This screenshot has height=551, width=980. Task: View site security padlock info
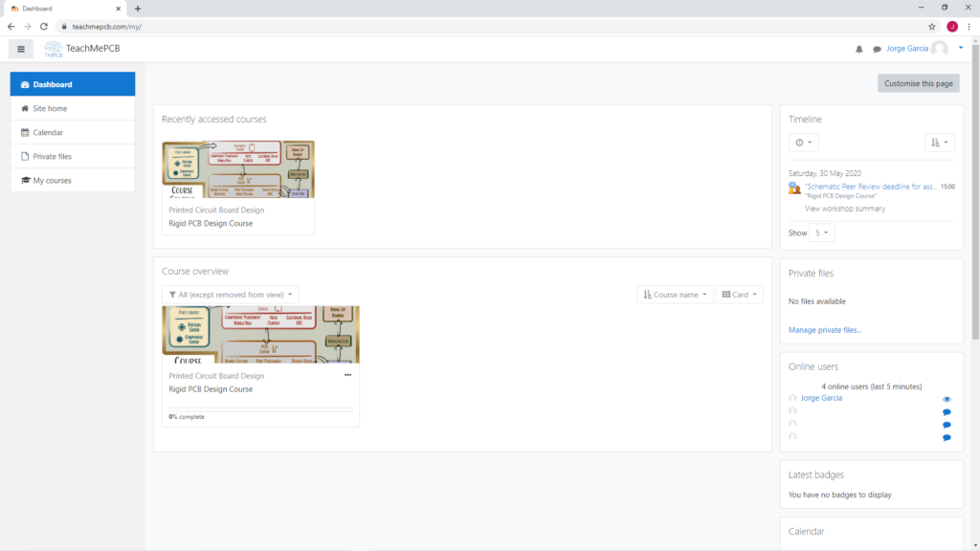click(64, 26)
